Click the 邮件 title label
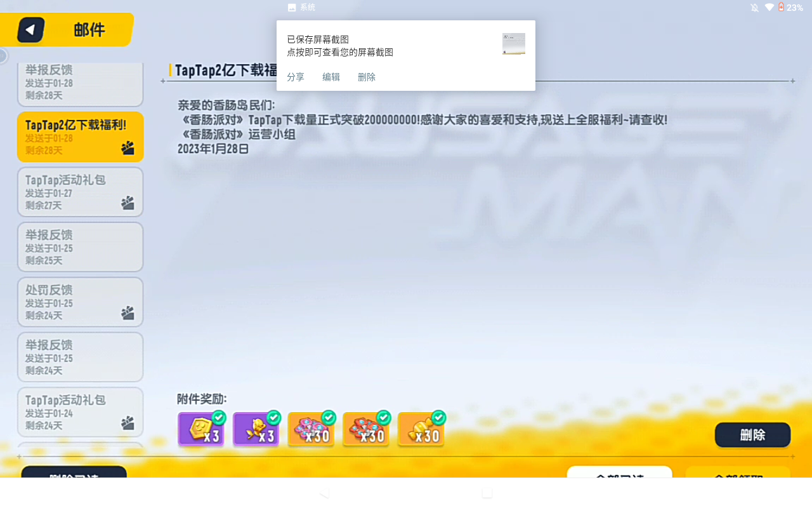 click(x=89, y=30)
